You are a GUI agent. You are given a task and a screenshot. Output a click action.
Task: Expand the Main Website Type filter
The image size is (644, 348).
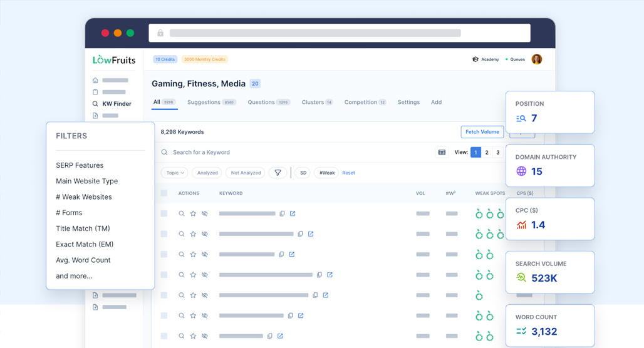click(x=86, y=181)
